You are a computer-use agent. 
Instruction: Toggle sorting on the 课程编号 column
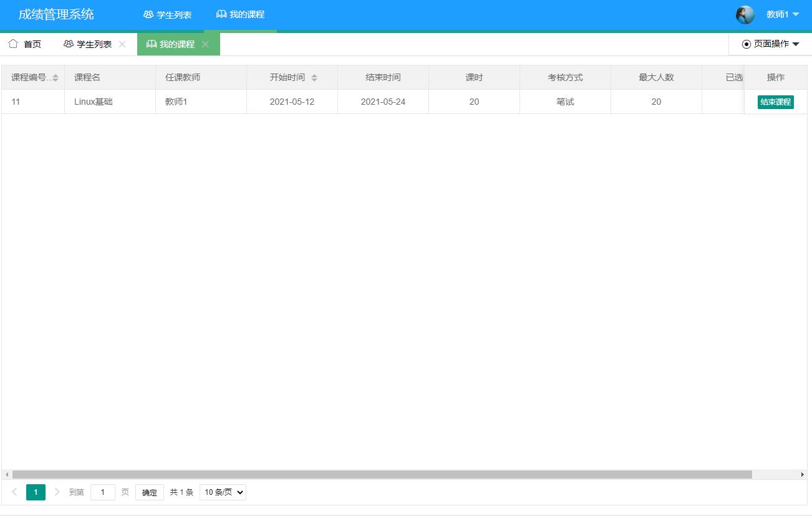coord(54,77)
